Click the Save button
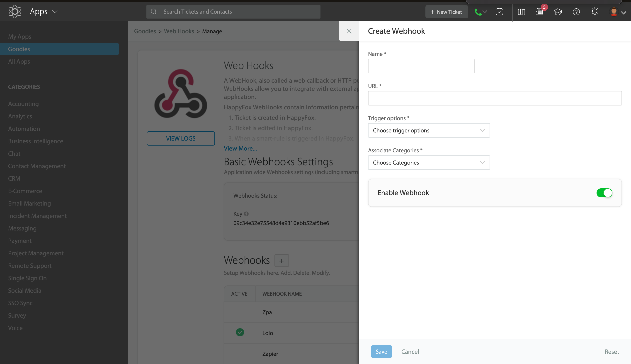Screen dimensions: 631x364 [381, 351]
